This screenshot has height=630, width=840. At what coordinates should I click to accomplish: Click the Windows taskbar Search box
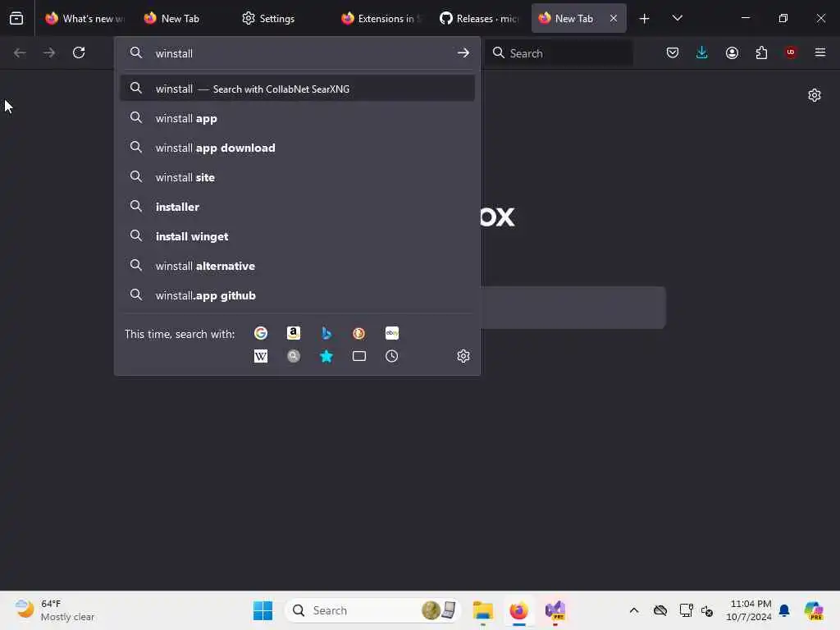pyautogui.click(x=373, y=610)
